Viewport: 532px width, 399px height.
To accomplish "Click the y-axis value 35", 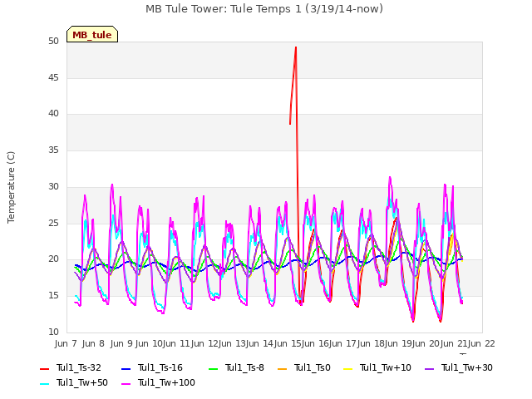I will click(x=53, y=150).
